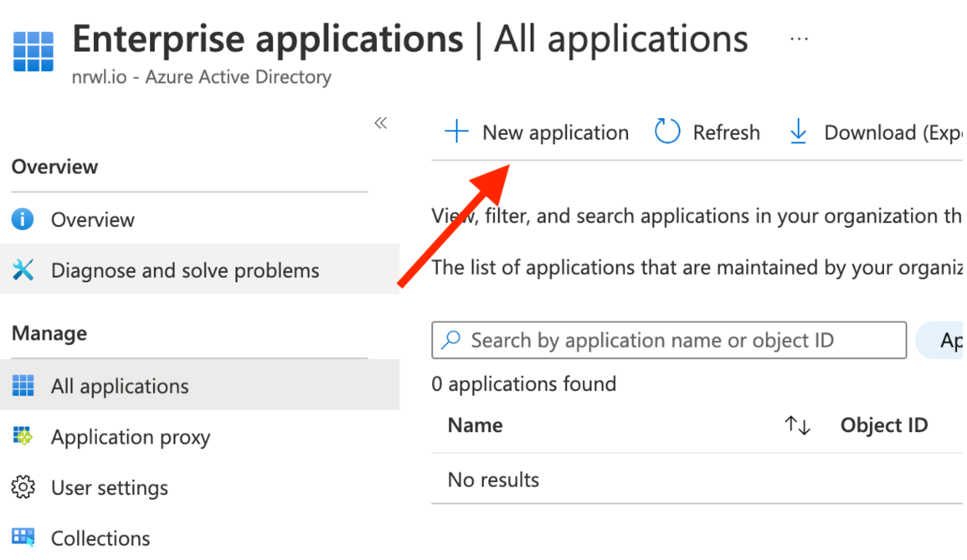Click the Enterprise applications grid logo
The image size is (967, 560).
33,50
